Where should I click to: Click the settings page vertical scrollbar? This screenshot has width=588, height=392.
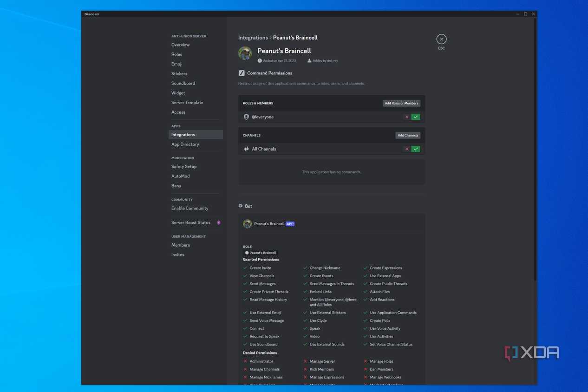[x=535, y=149]
